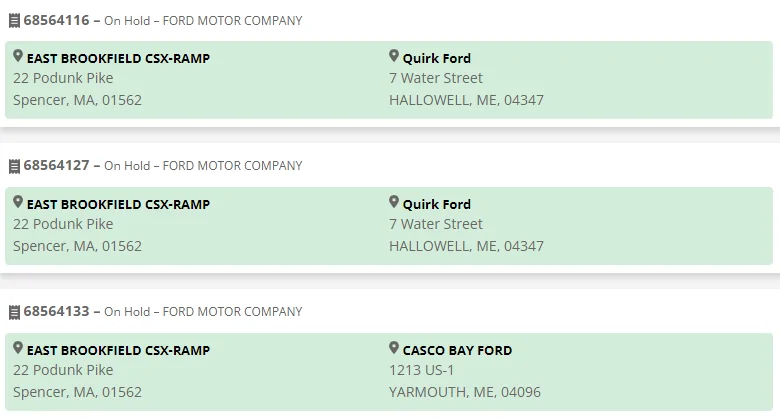Click the pin icon beside CASCO BAY FORD
780x418 pixels.
coord(394,349)
